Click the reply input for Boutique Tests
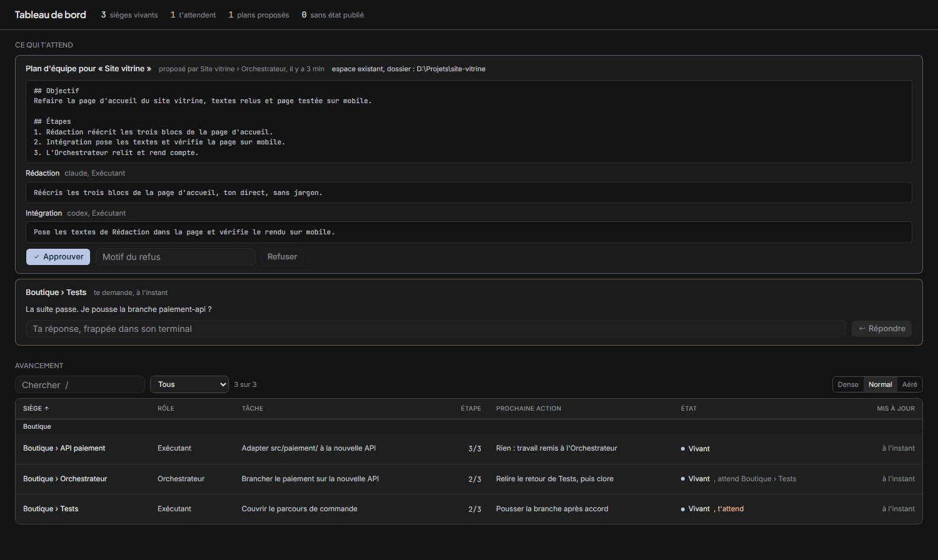Screen dimensions: 938x560 (x=436, y=329)
